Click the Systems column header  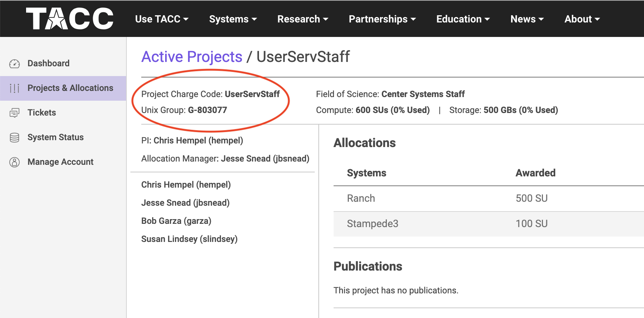pyautogui.click(x=367, y=173)
